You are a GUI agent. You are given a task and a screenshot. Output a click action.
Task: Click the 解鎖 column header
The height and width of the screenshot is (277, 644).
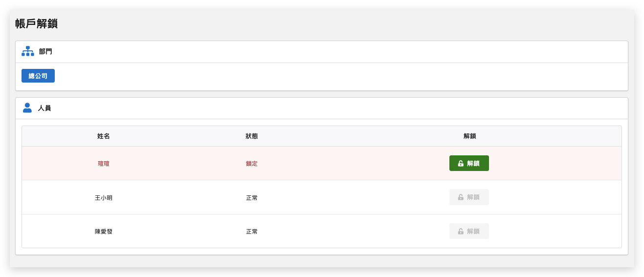click(469, 136)
